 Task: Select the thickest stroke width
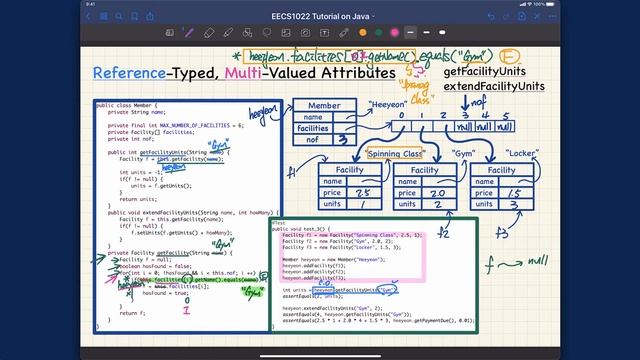coord(442,32)
